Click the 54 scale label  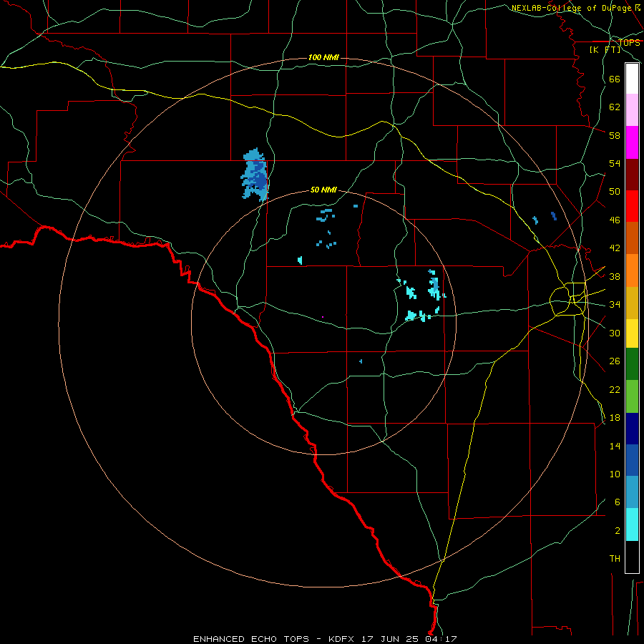[x=615, y=163]
